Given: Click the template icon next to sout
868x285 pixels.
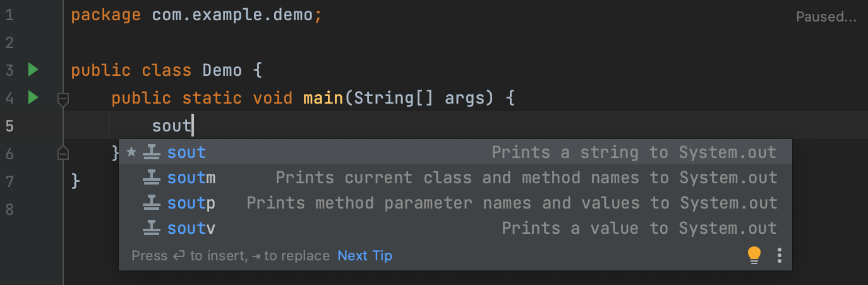Looking at the screenshot, I should coord(151,152).
